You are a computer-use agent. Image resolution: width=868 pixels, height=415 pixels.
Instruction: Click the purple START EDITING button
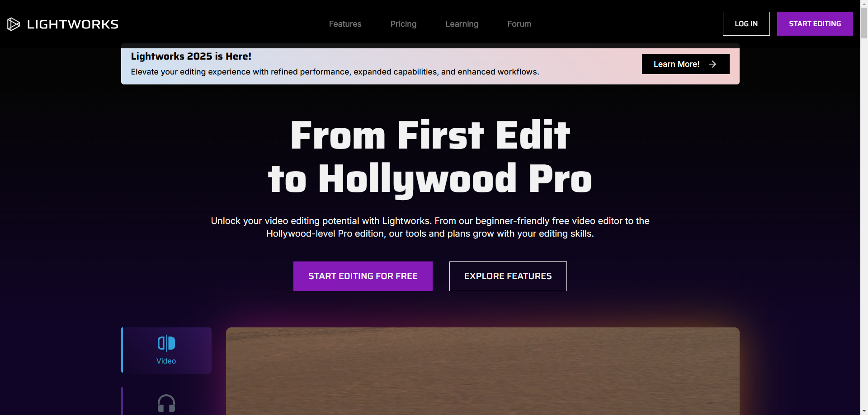(x=815, y=23)
